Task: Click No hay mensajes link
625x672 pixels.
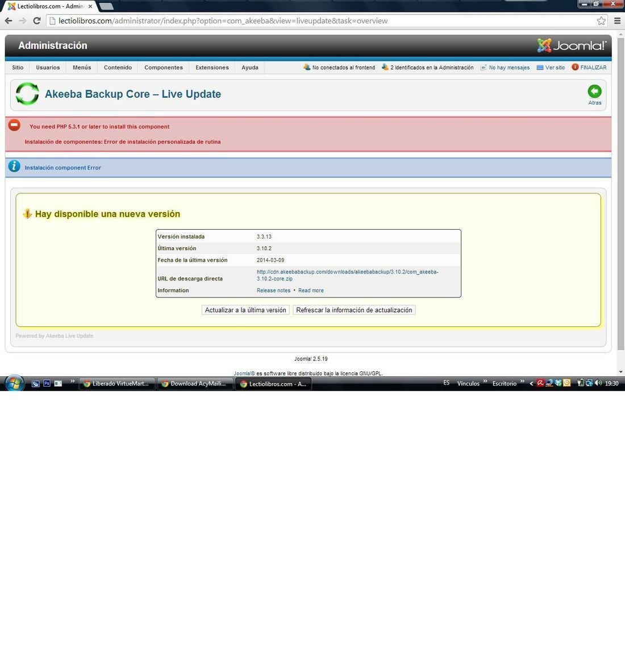Action: coord(509,67)
